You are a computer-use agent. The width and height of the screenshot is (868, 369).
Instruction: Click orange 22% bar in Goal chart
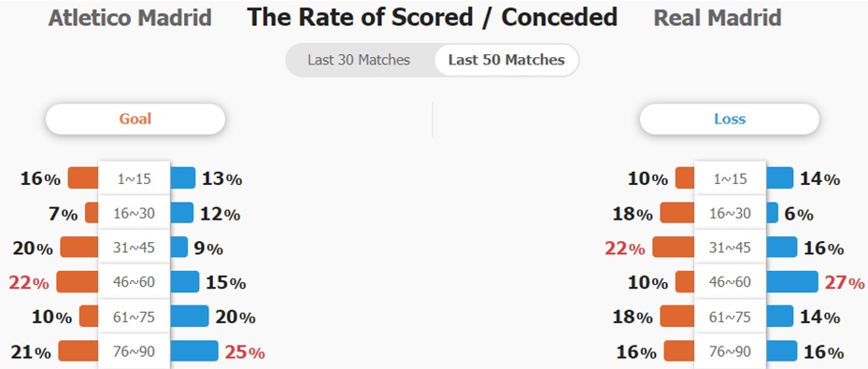78,281
